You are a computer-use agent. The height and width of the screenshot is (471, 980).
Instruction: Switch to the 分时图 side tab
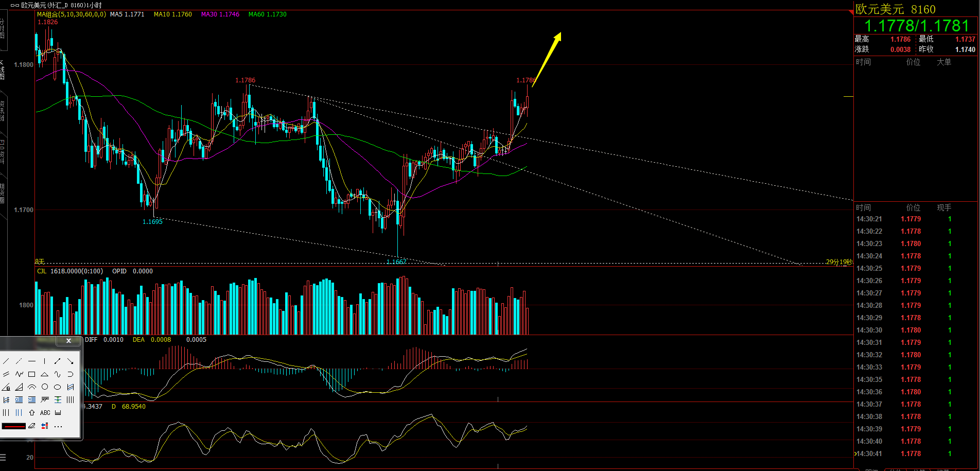[2, 29]
